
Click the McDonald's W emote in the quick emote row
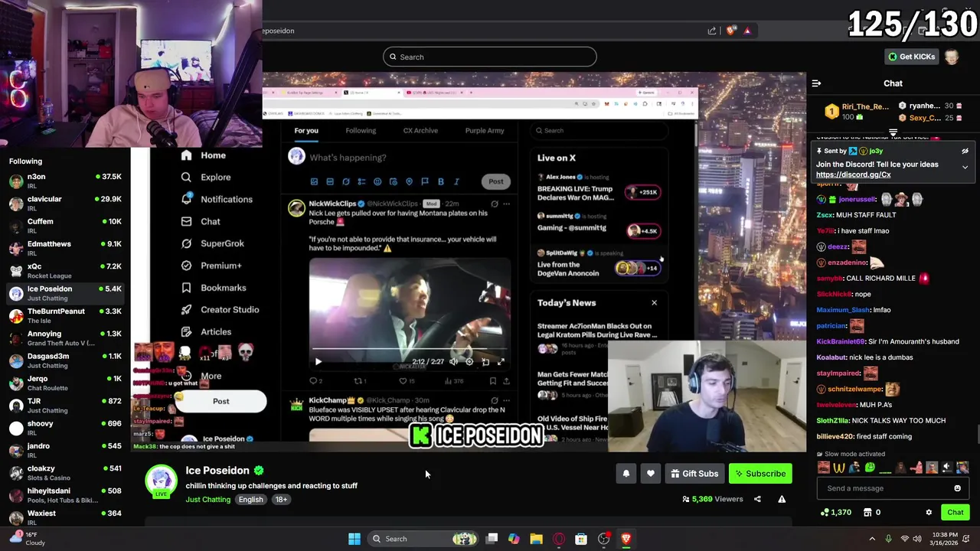[839, 468]
